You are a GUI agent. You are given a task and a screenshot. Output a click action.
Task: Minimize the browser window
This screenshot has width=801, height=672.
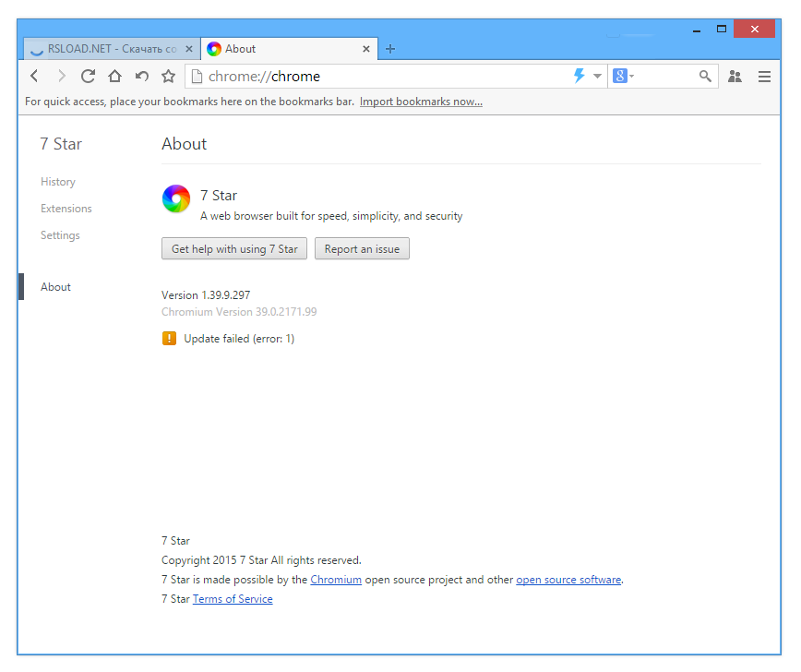(697, 30)
